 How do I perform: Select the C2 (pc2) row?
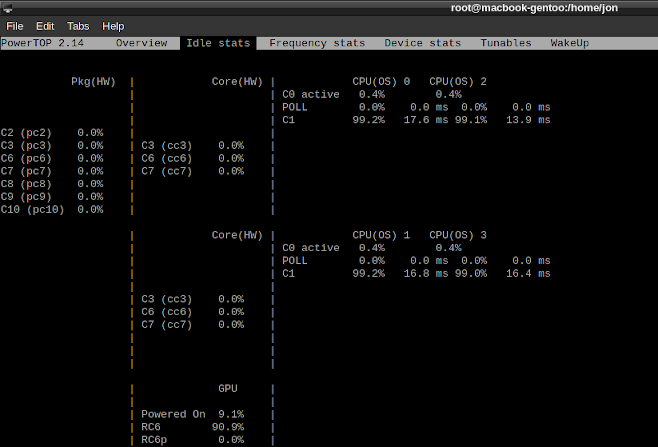[52, 133]
